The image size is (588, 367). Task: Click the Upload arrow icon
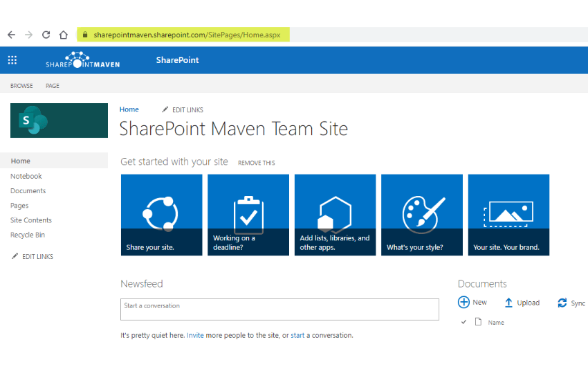(508, 303)
